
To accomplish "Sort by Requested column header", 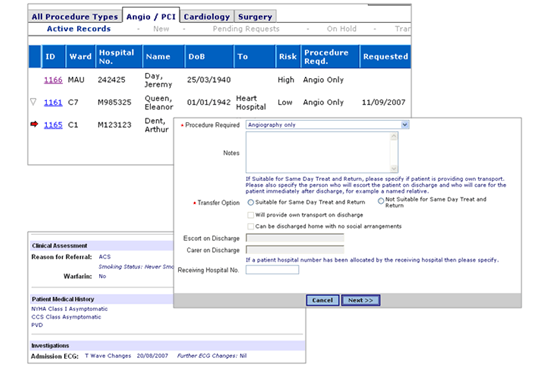I will coord(385,56).
